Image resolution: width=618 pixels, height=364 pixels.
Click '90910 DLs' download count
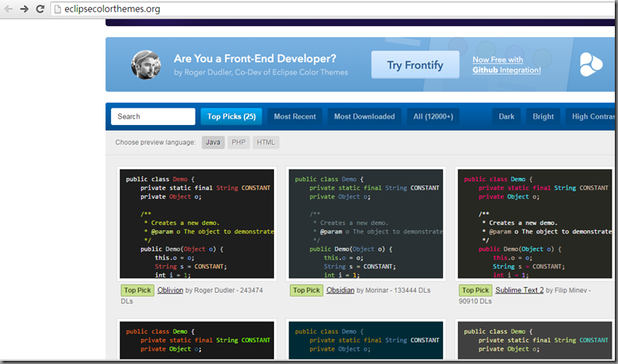coord(475,301)
